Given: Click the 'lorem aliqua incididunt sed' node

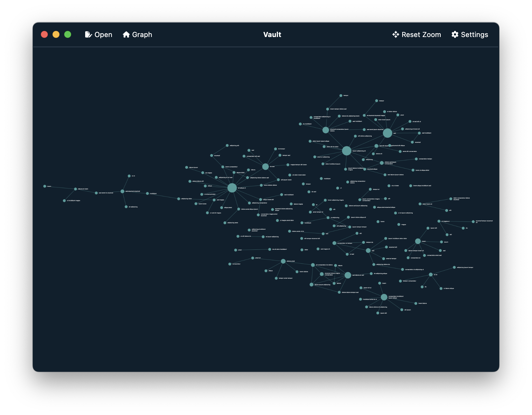Looking at the screenshot, I should (411, 186).
